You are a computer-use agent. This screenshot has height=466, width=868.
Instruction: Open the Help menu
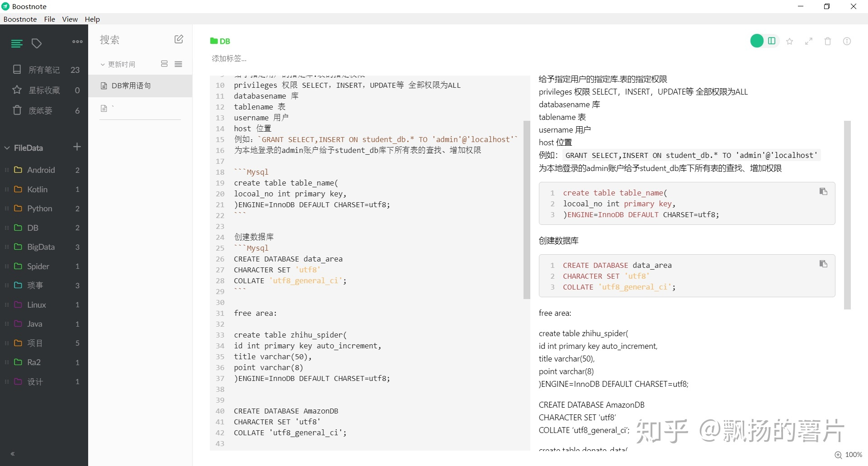tap(92, 19)
